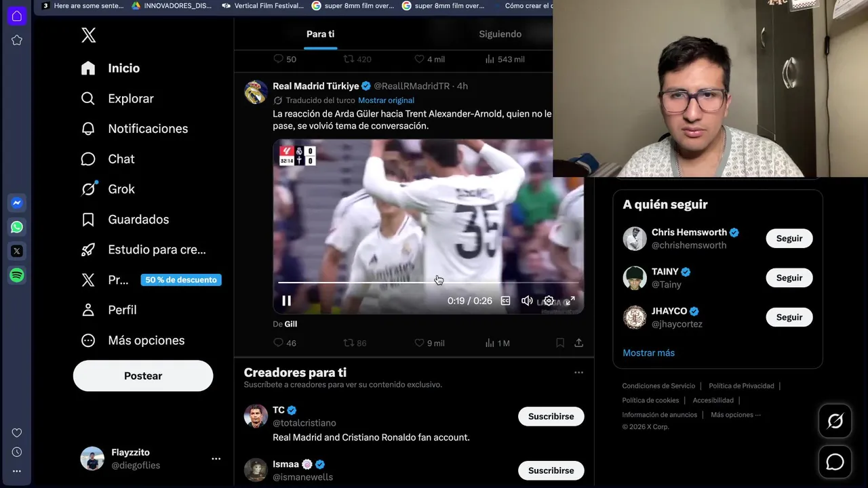This screenshot has height=488, width=868.
Task: Open Real Madrid Türkiye avatar
Action: pyautogui.click(x=256, y=92)
